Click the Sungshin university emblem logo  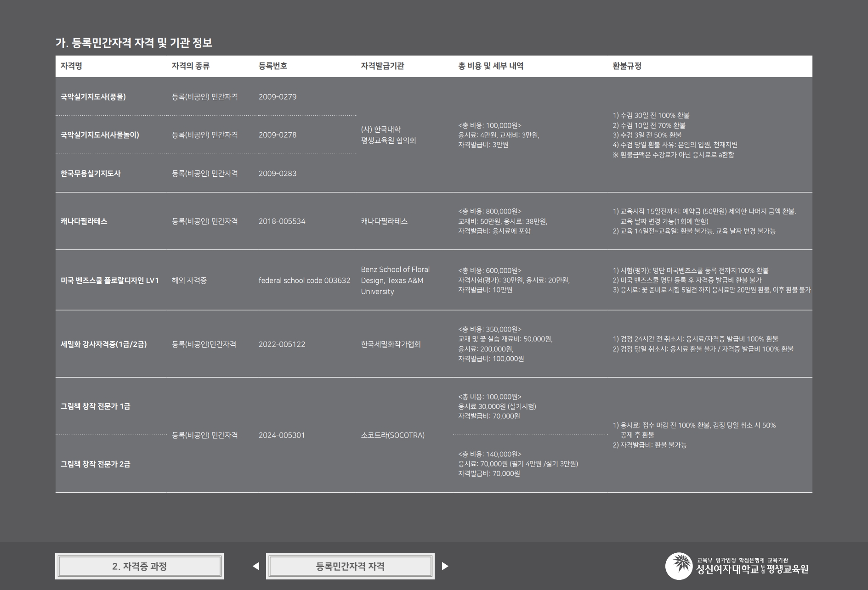pyautogui.click(x=679, y=566)
